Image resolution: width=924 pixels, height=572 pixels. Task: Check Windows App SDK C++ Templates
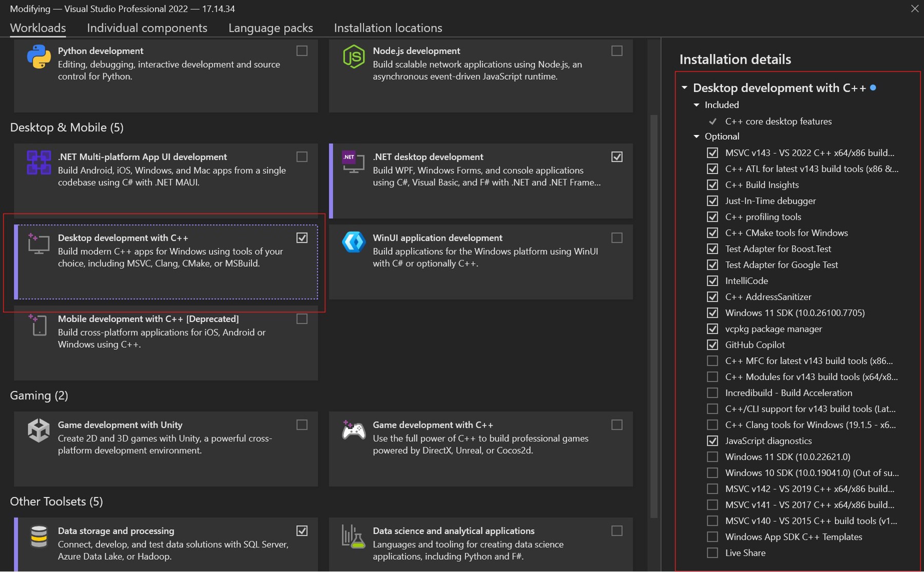(x=713, y=537)
